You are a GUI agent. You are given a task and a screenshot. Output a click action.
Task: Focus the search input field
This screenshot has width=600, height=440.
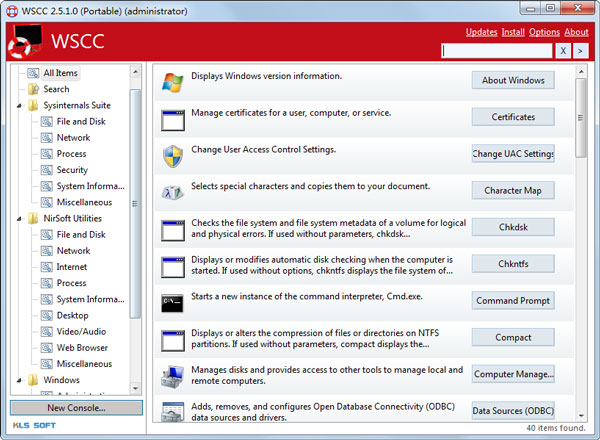pyautogui.click(x=497, y=51)
